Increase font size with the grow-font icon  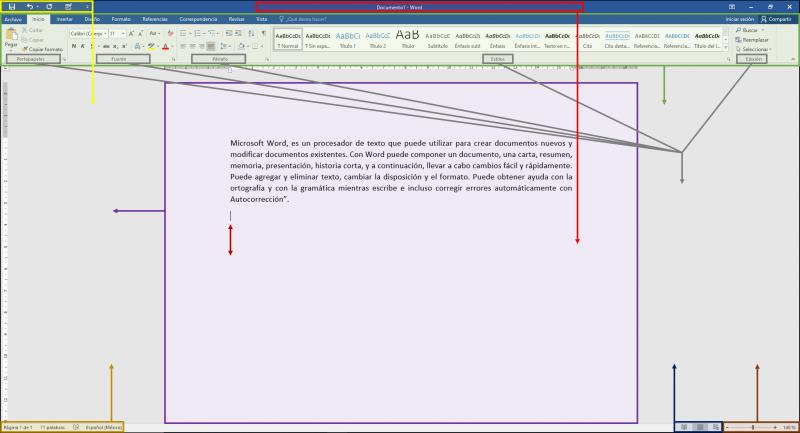tap(131, 34)
